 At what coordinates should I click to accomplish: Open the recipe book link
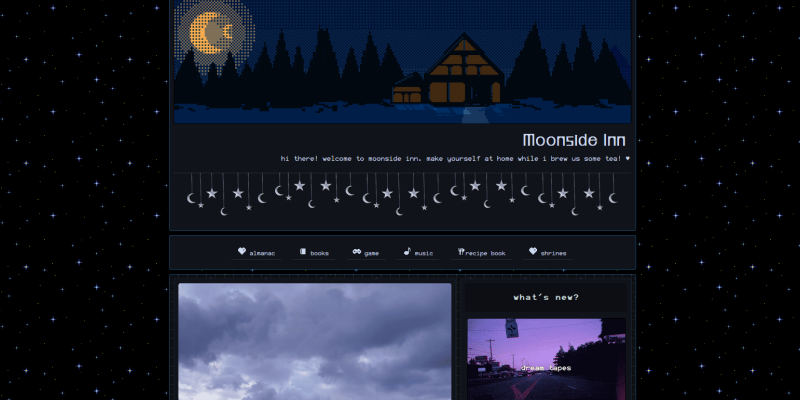pos(485,253)
